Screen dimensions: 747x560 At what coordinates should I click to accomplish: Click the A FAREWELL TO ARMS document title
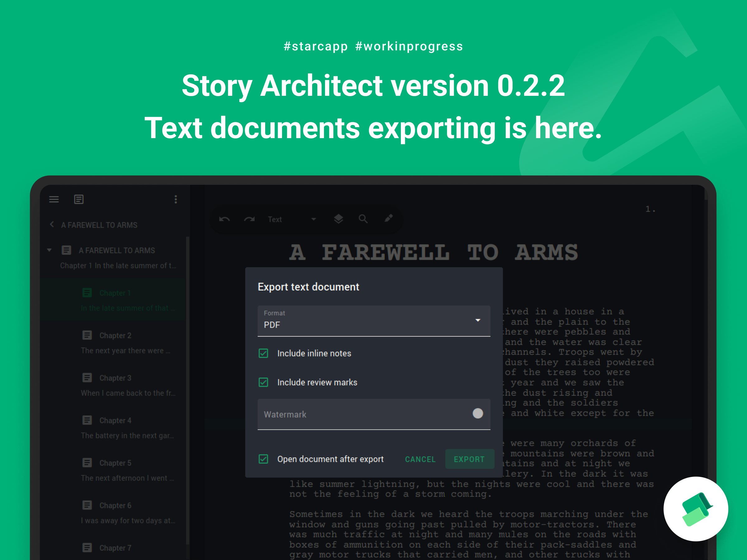434,253
